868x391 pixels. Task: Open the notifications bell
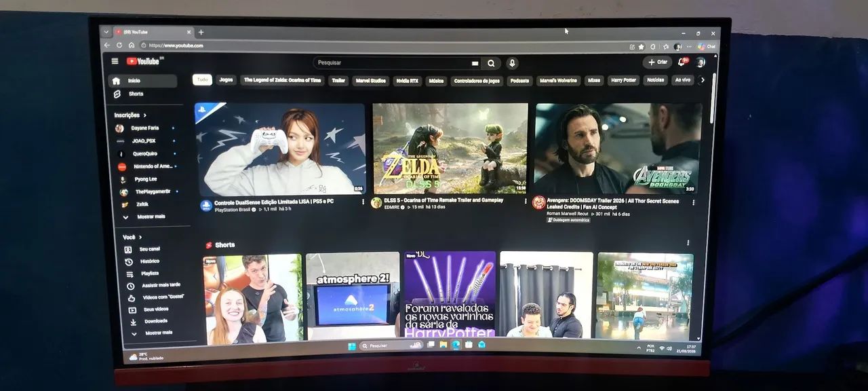(682, 62)
